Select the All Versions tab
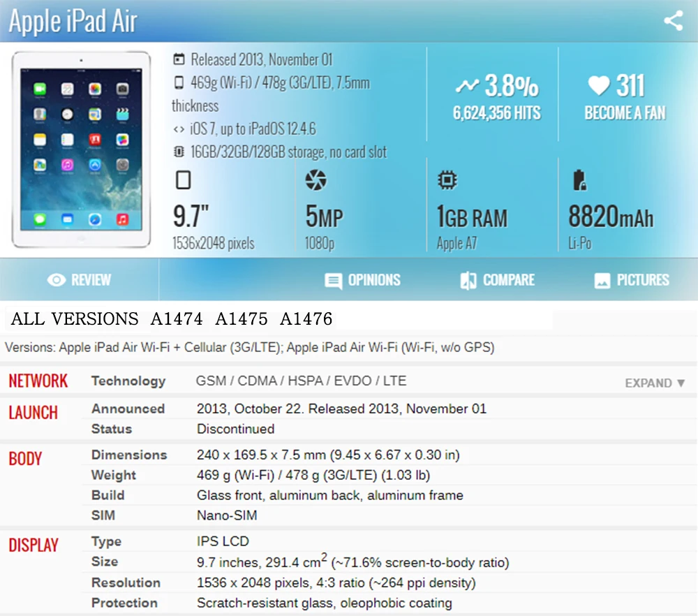This screenshot has height=616, width=698. pyautogui.click(x=75, y=319)
